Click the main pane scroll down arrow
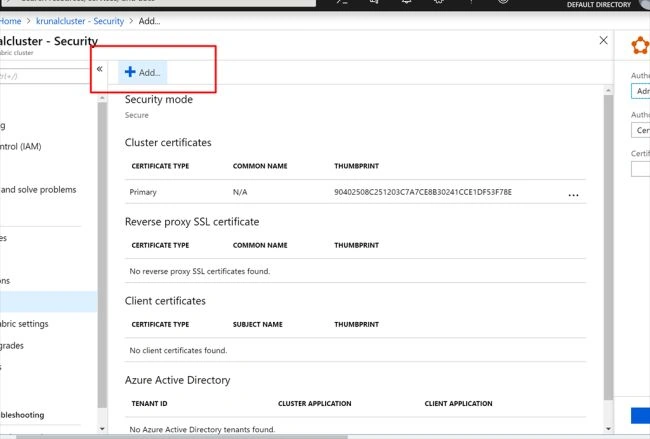650x439 pixels. pyautogui.click(x=608, y=429)
